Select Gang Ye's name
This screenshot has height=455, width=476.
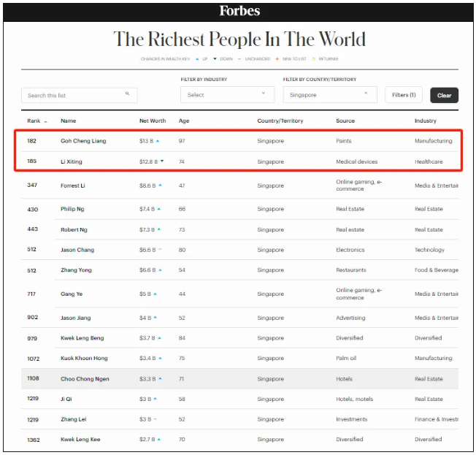72,294
